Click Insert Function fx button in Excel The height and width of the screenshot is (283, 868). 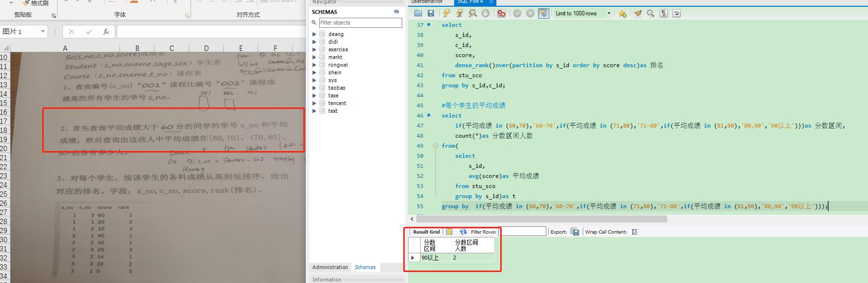coord(106,32)
